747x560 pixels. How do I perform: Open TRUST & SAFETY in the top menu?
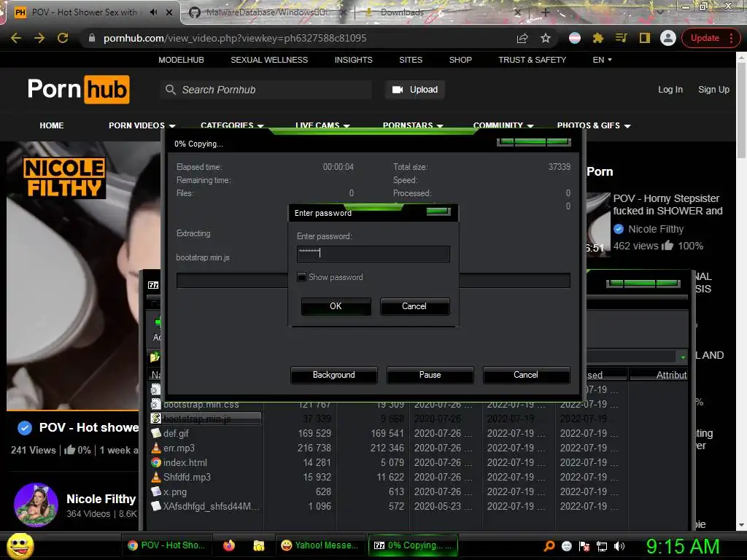532,60
